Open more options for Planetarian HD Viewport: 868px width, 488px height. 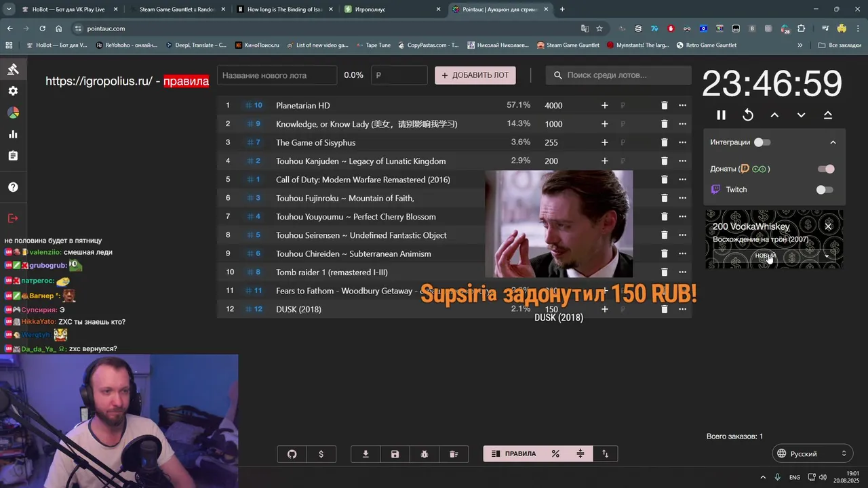683,105
